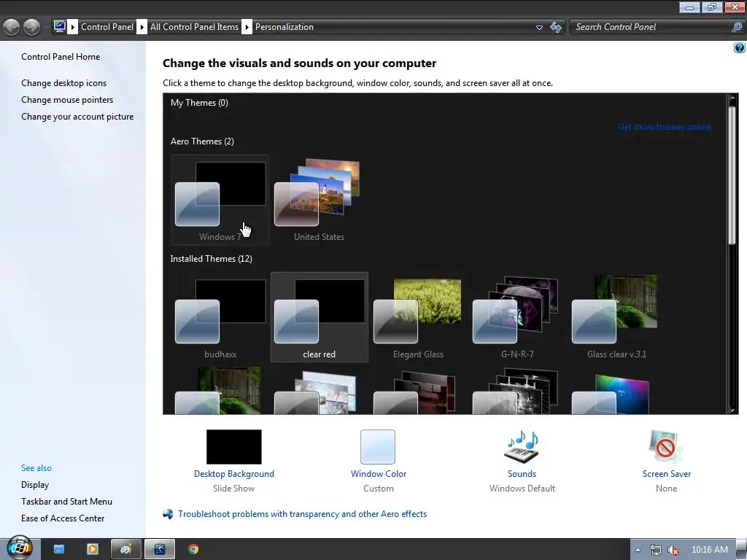Click the muted volume tray icon
This screenshot has height=560, width=747.
pyautogui.click(x=673, y=550)
